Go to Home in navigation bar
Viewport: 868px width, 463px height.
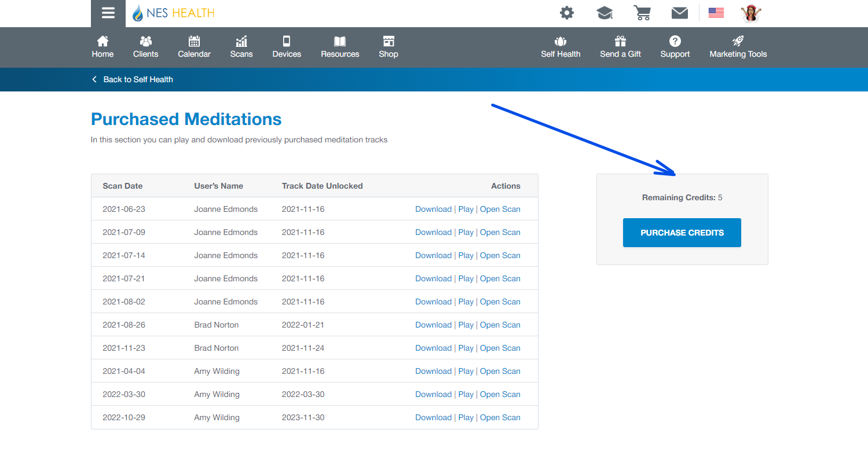[102, 47]
